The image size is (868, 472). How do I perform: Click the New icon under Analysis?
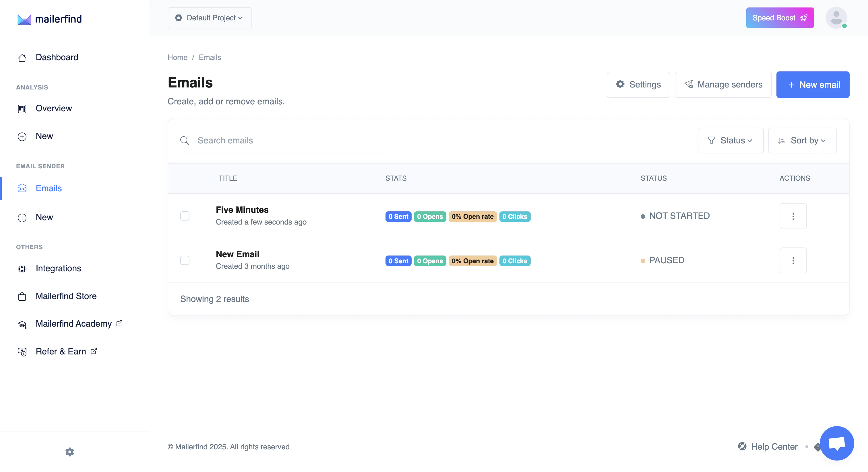point(22,136)
